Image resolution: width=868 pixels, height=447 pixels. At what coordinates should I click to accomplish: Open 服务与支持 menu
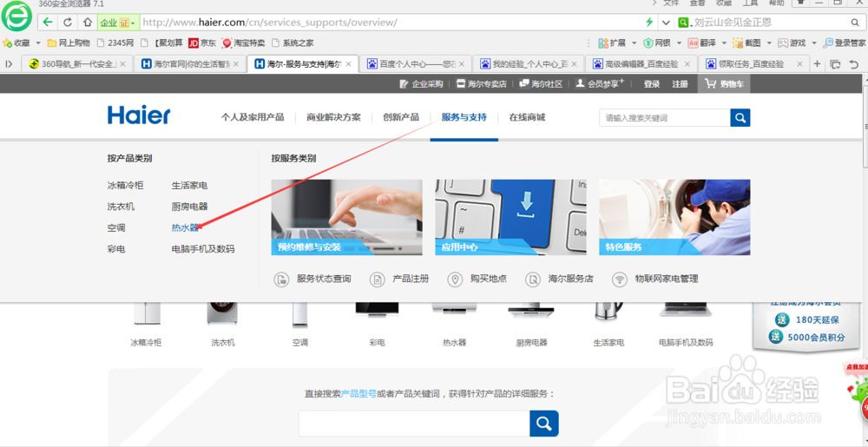(464, 117)
